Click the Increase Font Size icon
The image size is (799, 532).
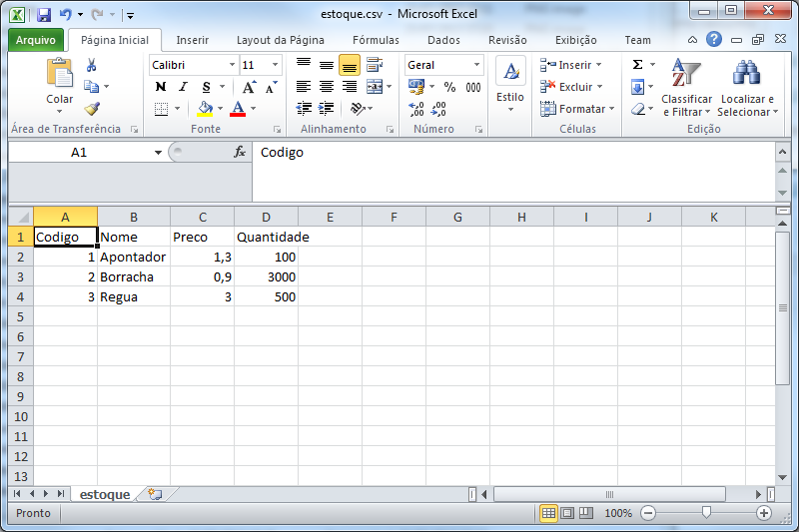(250, 87)
